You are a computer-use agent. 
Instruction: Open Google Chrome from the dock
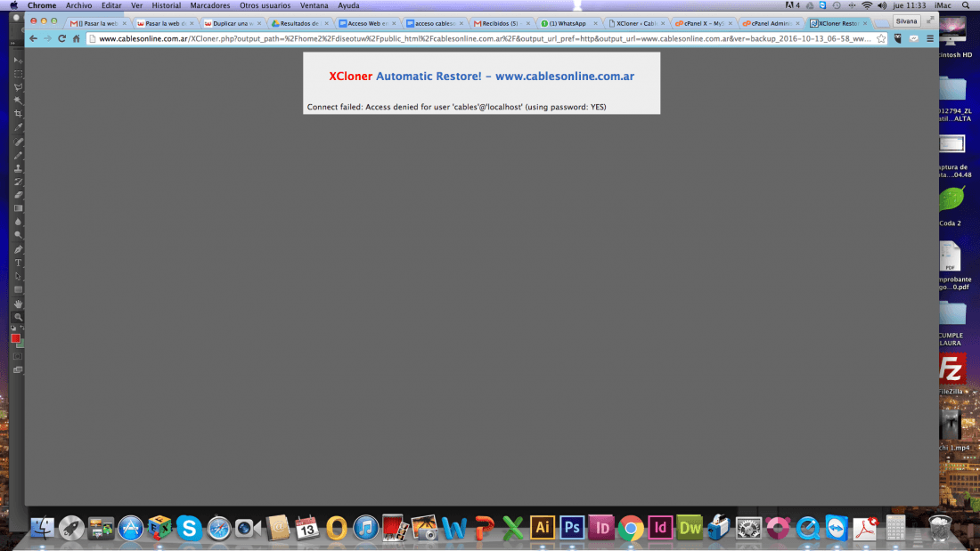[631, 528]
